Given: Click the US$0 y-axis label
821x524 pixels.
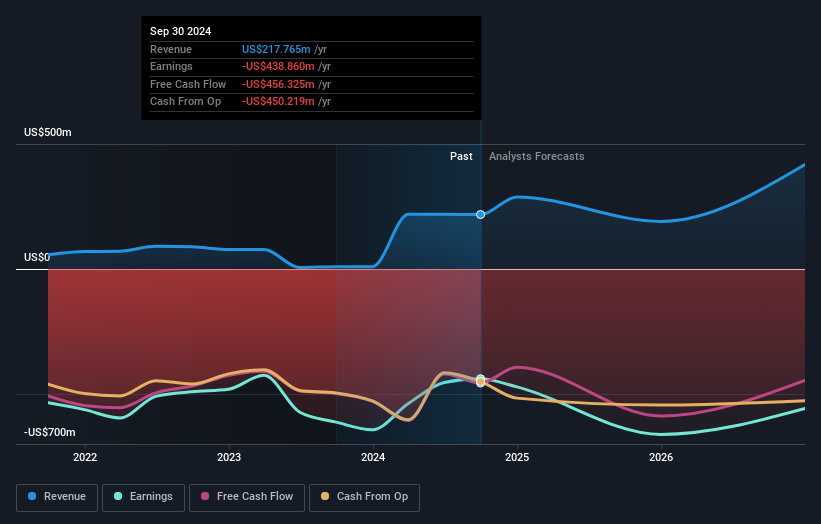Looking at the screenshot, I should [37, 257].
